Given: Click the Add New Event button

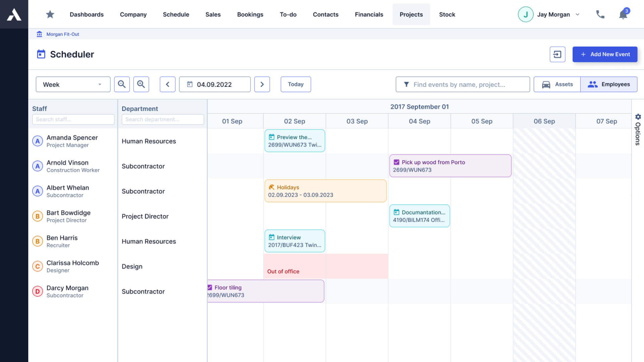Looking at the screenshot, I should pyautogui.click(x=605, y=54).
